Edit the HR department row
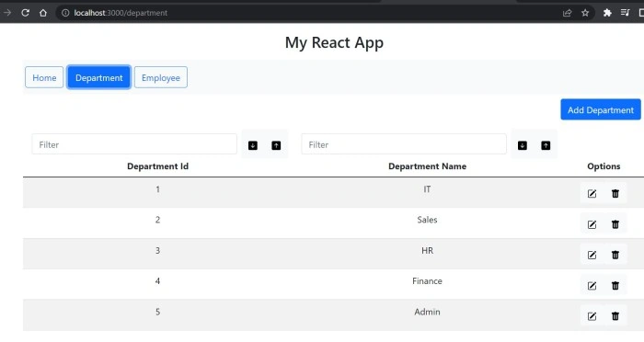Viewport: 644px width, 342px height. click(592, 255)
